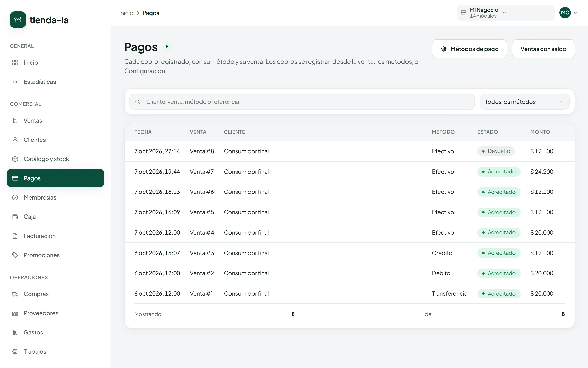This screenshot has width=588, height=368.
Task: Click the Caja wallet icon
Action: point(15,217)
